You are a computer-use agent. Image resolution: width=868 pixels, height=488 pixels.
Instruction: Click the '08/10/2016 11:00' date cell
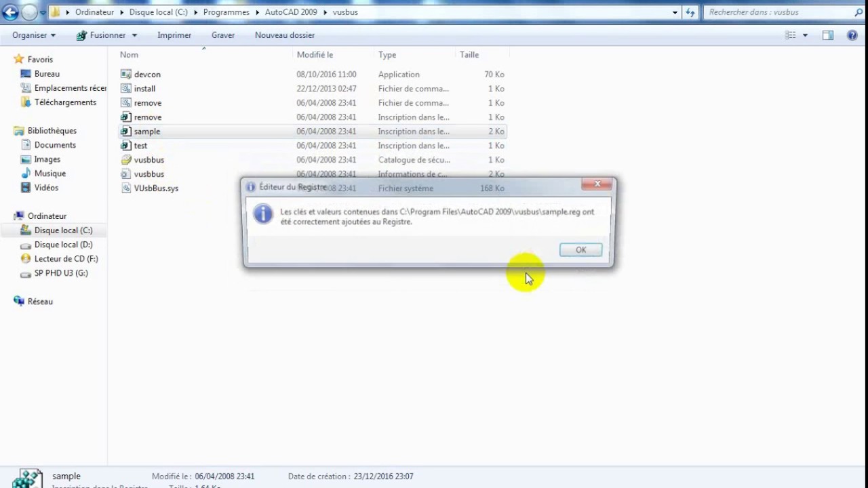point(326,75)
